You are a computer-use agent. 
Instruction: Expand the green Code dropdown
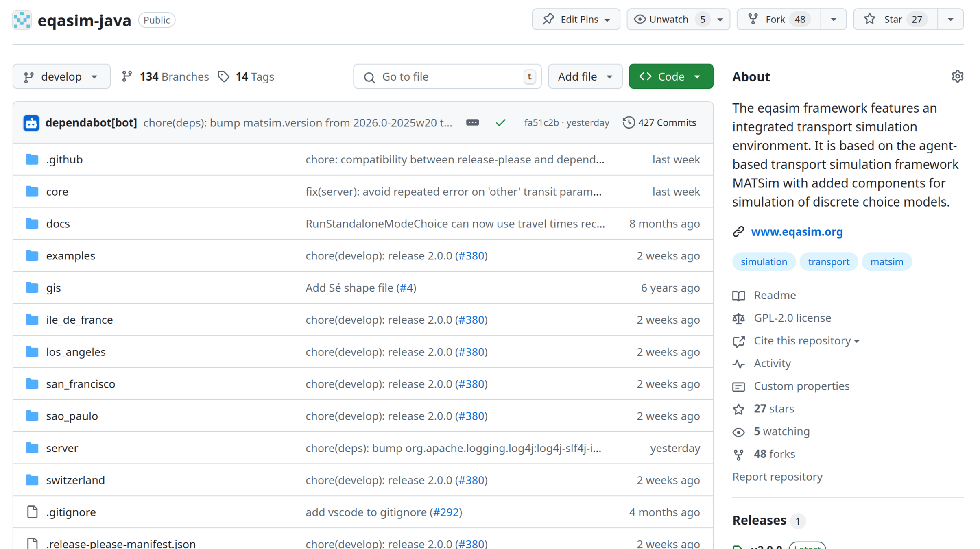coord(670,76)
